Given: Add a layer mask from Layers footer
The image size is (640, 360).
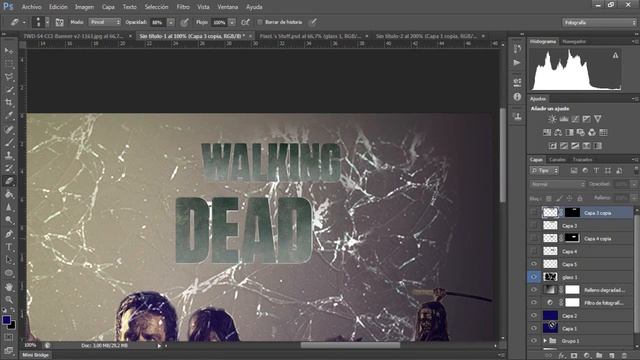Looking at the screenshot, I should tap(574, 356).
